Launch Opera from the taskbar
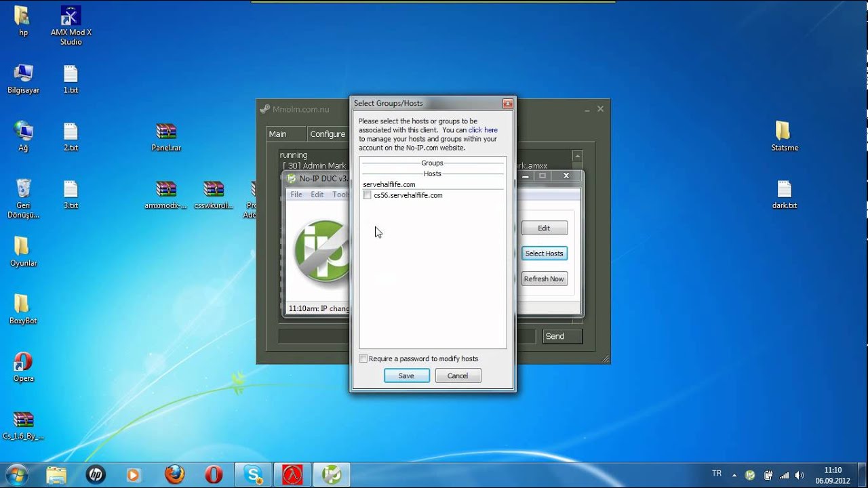The height and width of the screenshot is (488, 868). [x=214, y=474]
